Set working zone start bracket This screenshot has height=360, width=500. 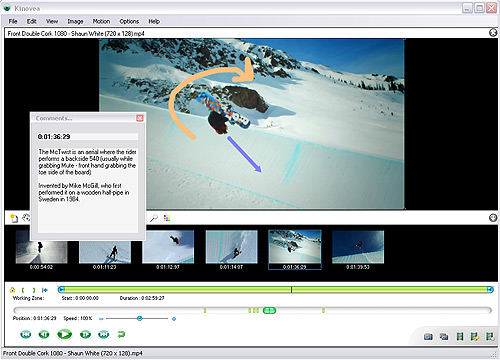click(23, 290)
